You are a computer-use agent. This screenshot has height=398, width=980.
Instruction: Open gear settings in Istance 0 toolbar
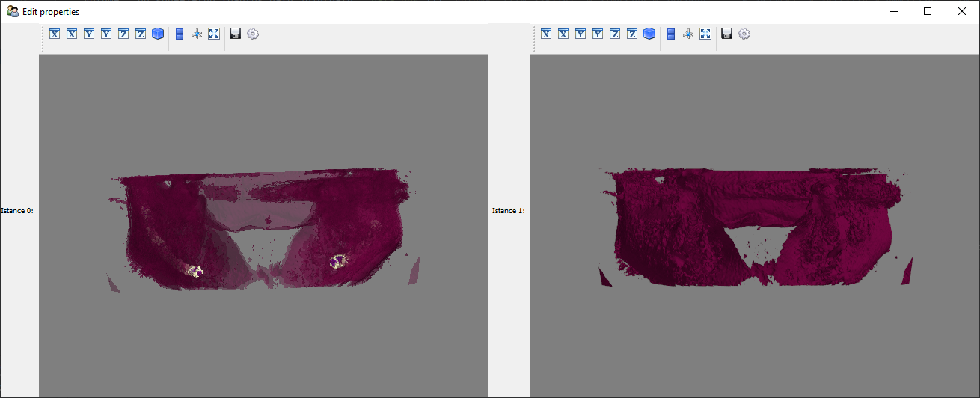[x=253, y=34]
